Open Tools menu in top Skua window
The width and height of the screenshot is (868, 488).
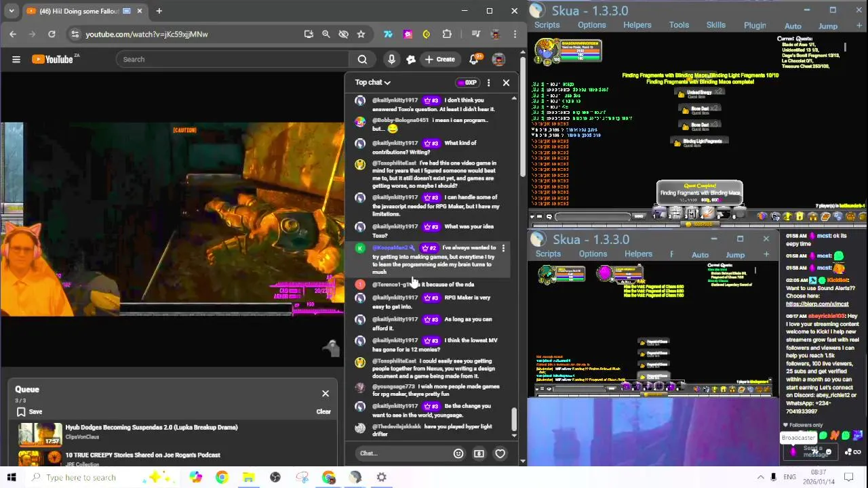click(x=679, y=25)
